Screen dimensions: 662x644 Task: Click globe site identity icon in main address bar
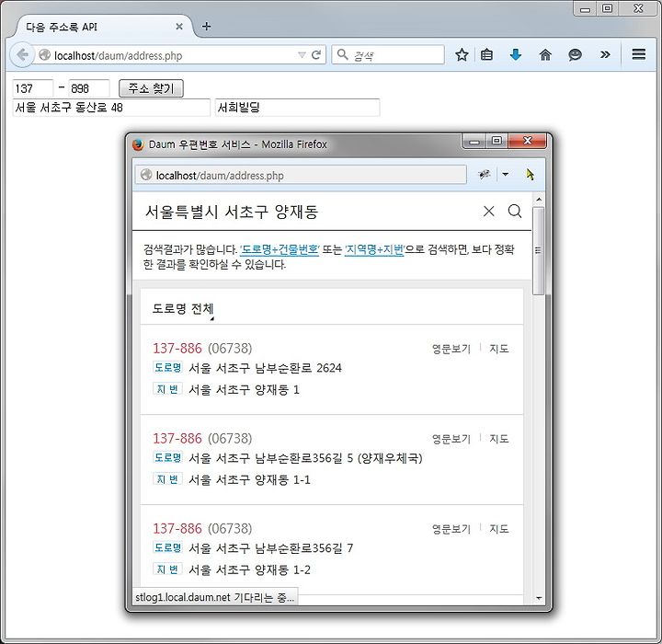(x=44, y=55)
